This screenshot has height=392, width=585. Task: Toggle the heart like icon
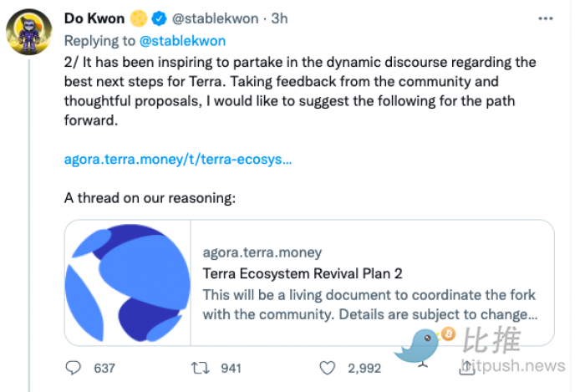(328, 368)
